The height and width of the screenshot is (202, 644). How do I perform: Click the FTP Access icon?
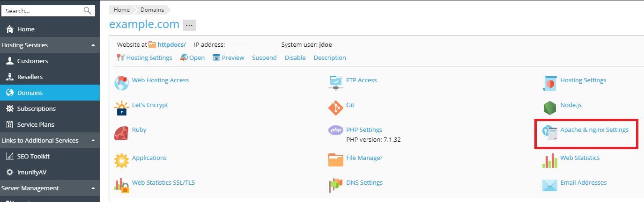click(336, 83)
